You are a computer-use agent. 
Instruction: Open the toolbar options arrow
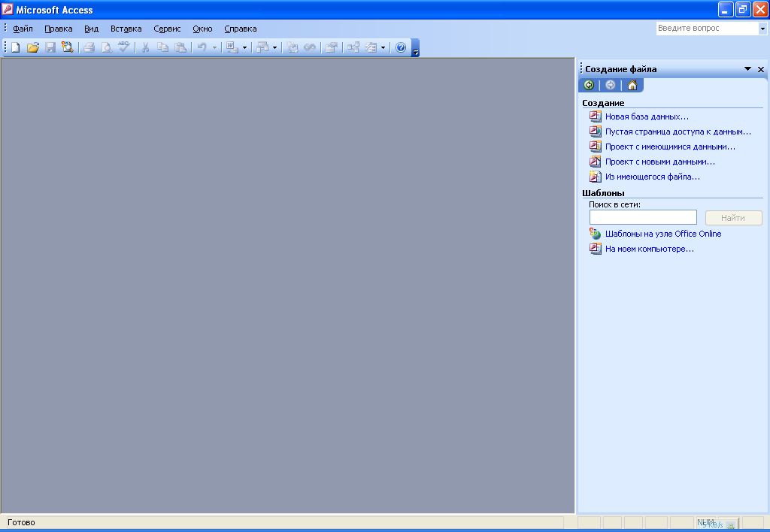(415, 48)
